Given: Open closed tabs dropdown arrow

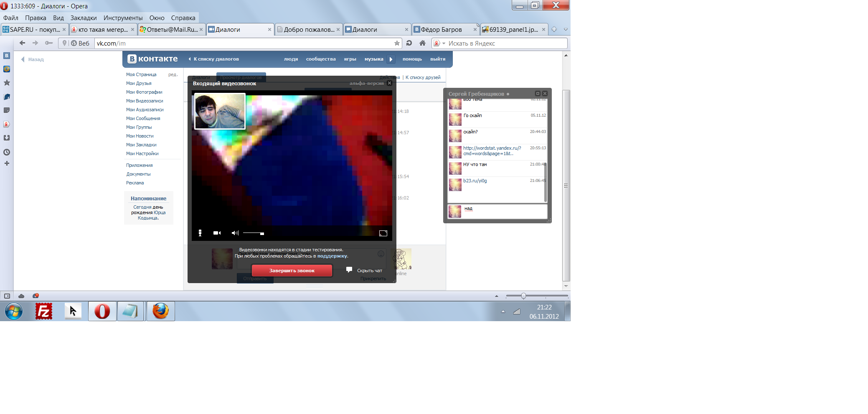Looking at the screenshot, I should coord(566,29).
